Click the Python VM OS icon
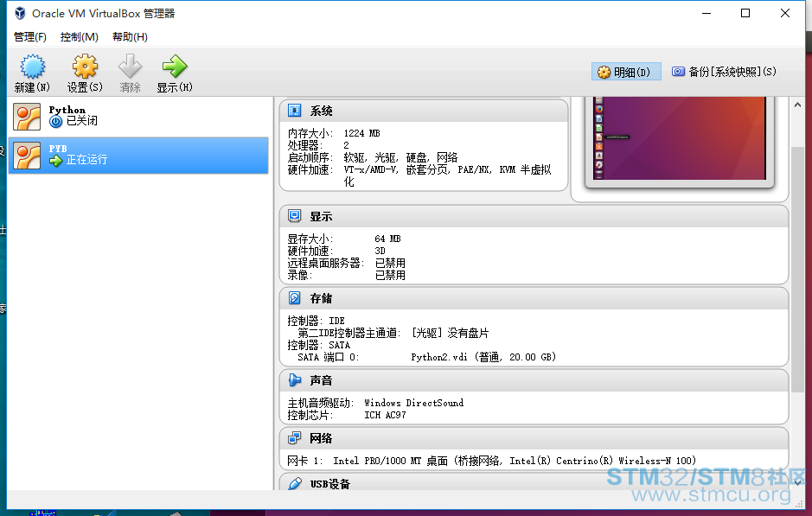The width and height of the screenshot is (812, 516). [27, 117]
